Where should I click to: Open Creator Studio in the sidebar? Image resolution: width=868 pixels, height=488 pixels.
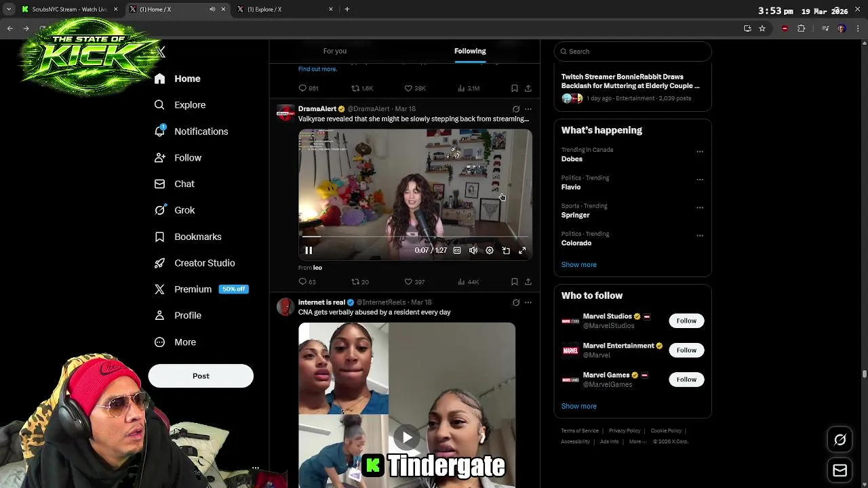click(x=195, y=263)
